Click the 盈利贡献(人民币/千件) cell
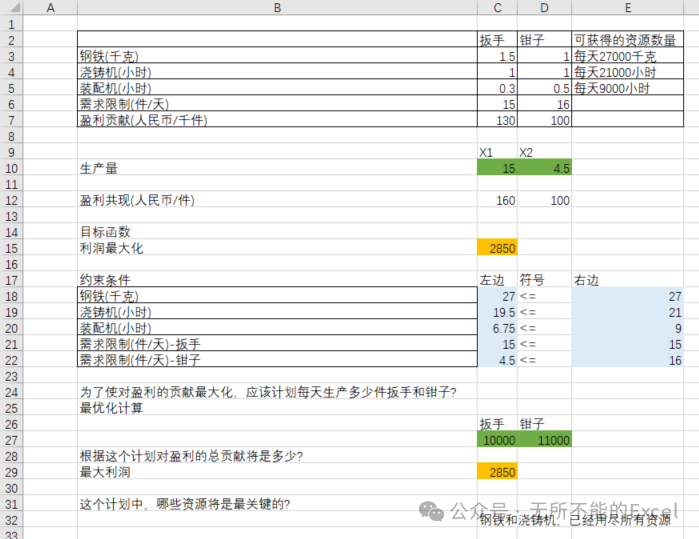 [277, 120]
